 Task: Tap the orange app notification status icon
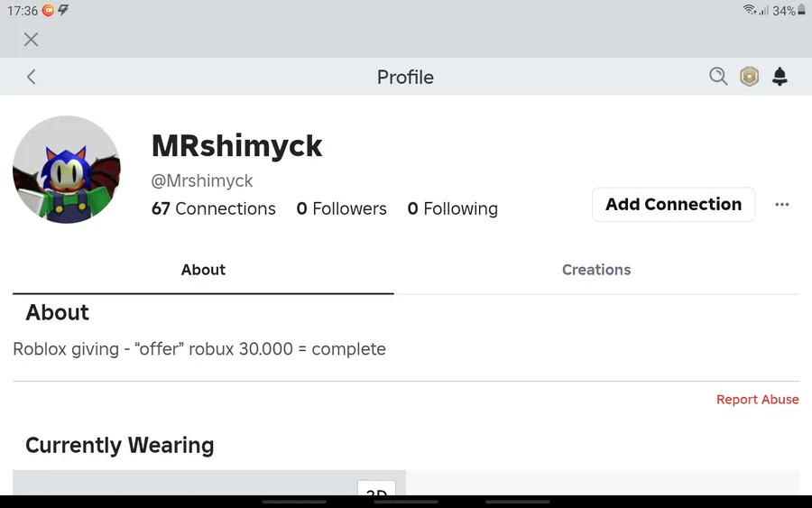(x=48, y=10)
